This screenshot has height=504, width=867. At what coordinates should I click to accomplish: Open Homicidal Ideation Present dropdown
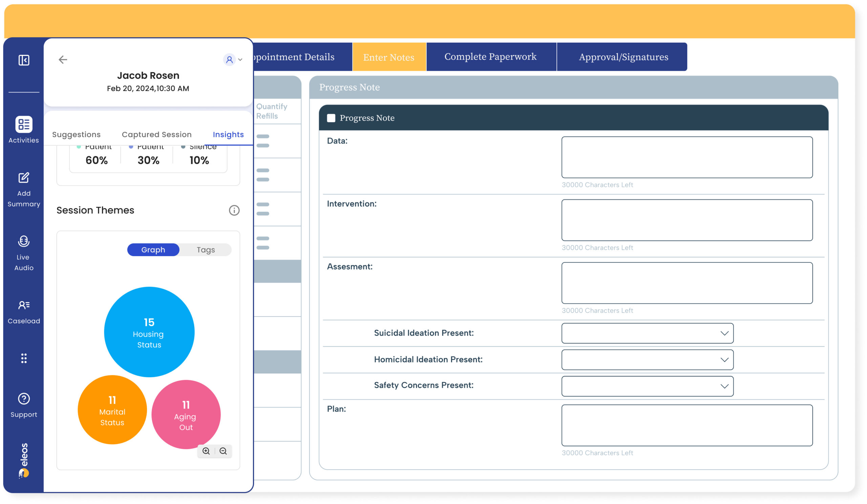[x=647, y=359]
